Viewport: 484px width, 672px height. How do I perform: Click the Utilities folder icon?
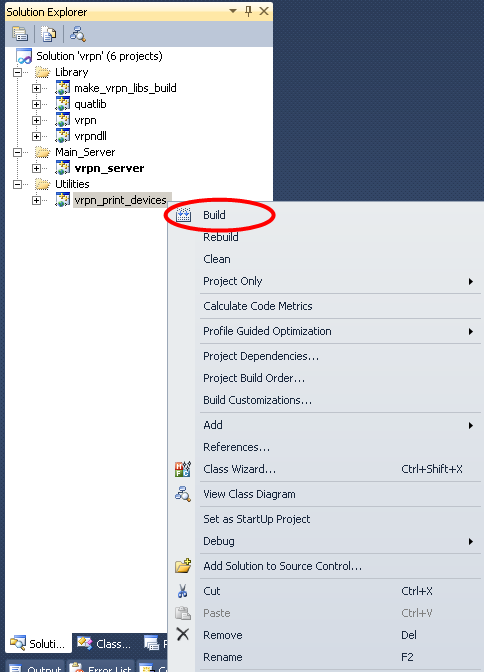pyautogui.click(x=42, y=184)
